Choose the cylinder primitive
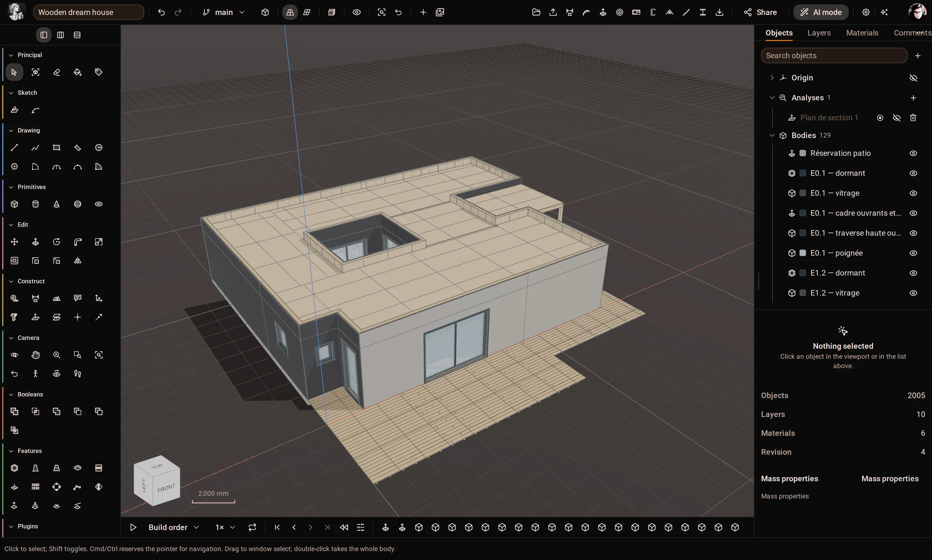 [x=35, y=204]
